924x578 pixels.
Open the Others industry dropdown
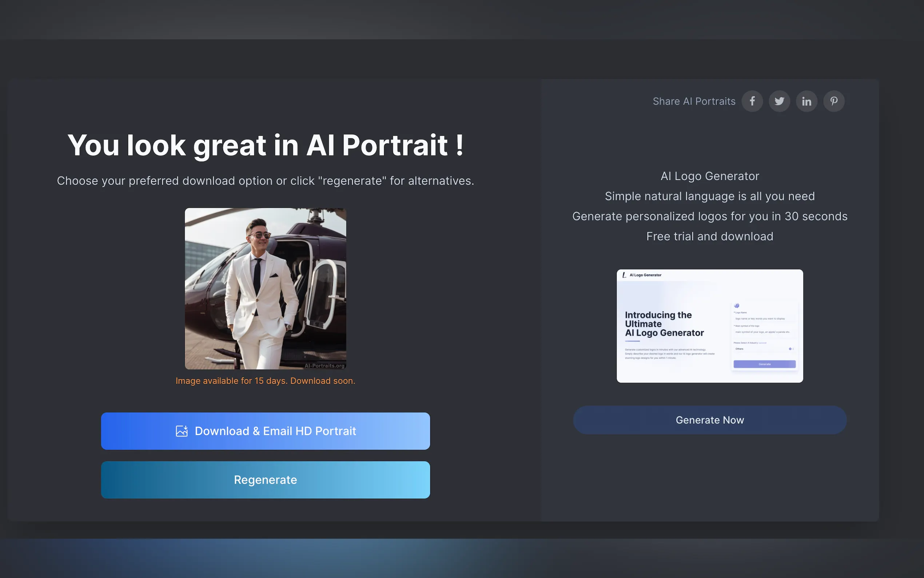coord(740,349)
